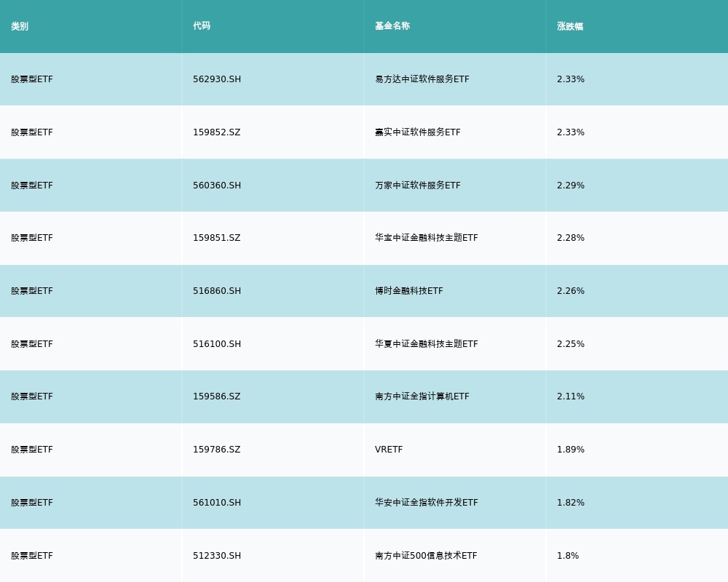728x582 pixels.
Task: Select the code 159852.SZ cell
Action: point(216,132)
